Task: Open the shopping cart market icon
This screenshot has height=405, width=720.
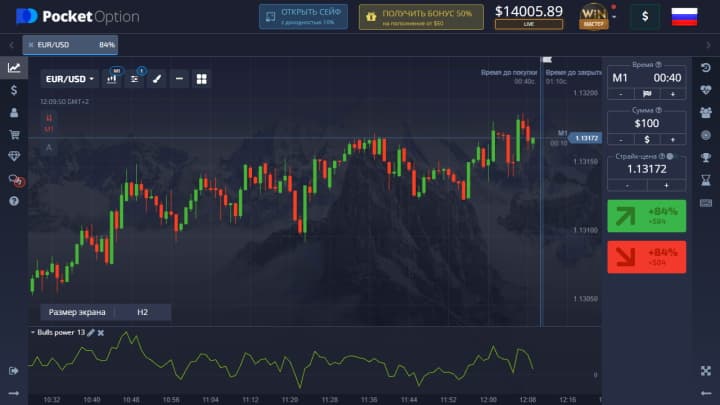Action: coord(14,134)
